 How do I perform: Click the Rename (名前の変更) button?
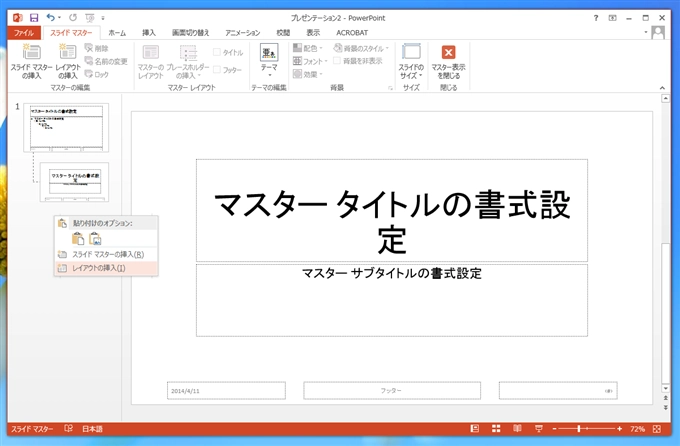pyautogui.click(x=106, y=61)
